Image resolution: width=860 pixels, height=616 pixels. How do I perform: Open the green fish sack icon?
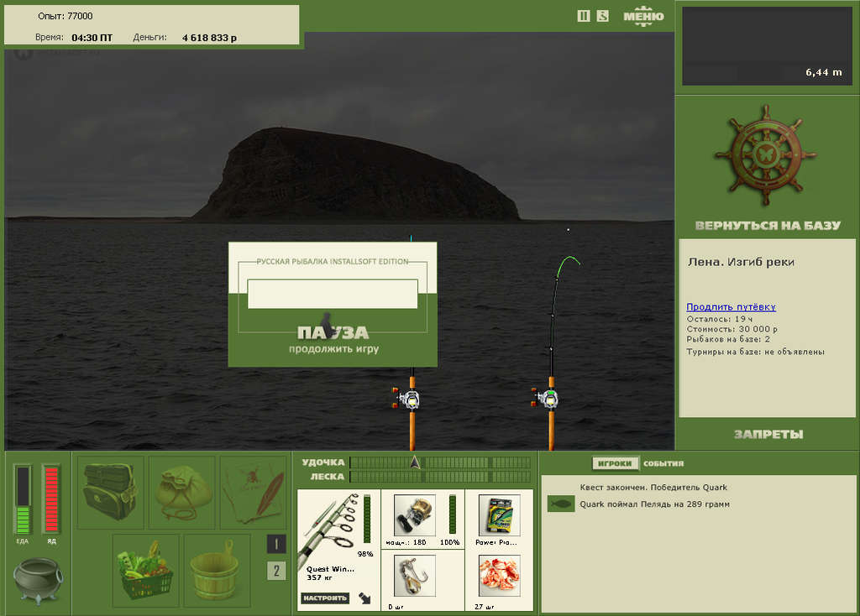(x=181, y=492)
